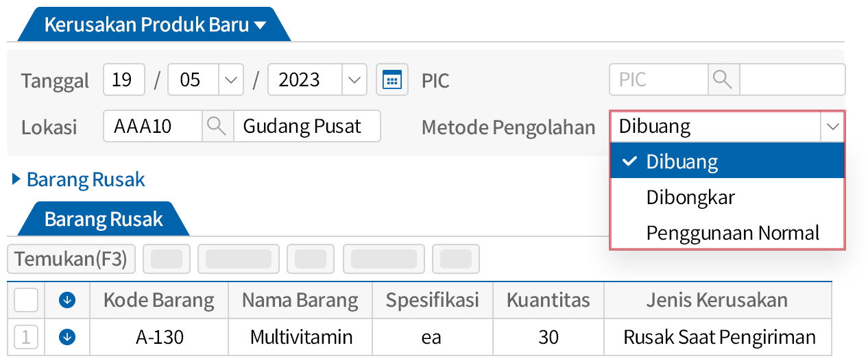The width and height of the screenshot is (868, 363).
Task: Switch to the Barang Rusak tab
Action: point(104,219)
